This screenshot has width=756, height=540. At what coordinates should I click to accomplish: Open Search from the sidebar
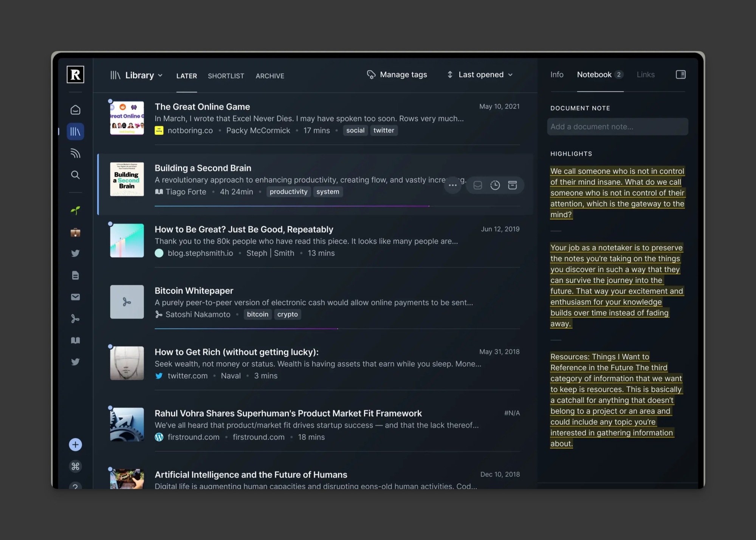coord(76,175)
